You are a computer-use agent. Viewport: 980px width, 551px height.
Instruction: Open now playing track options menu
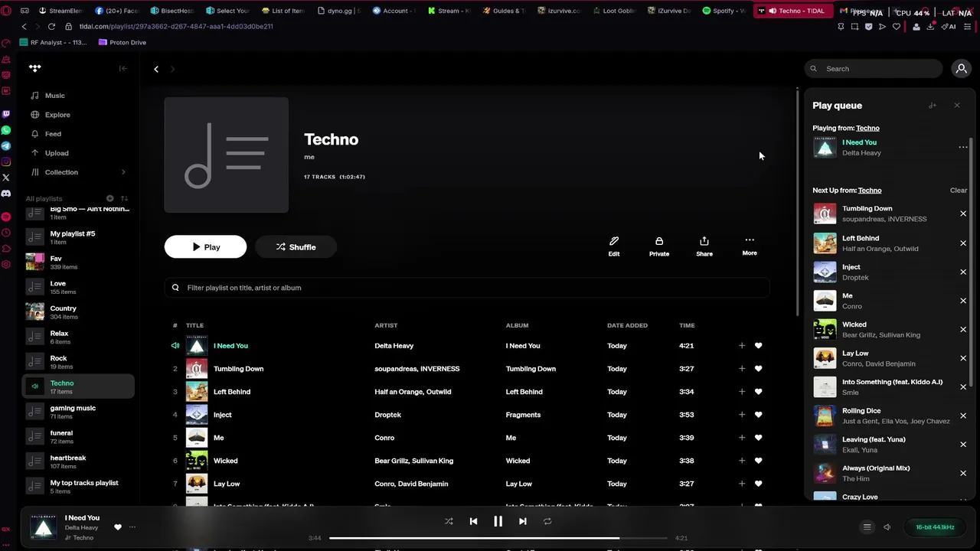point(132,527)
